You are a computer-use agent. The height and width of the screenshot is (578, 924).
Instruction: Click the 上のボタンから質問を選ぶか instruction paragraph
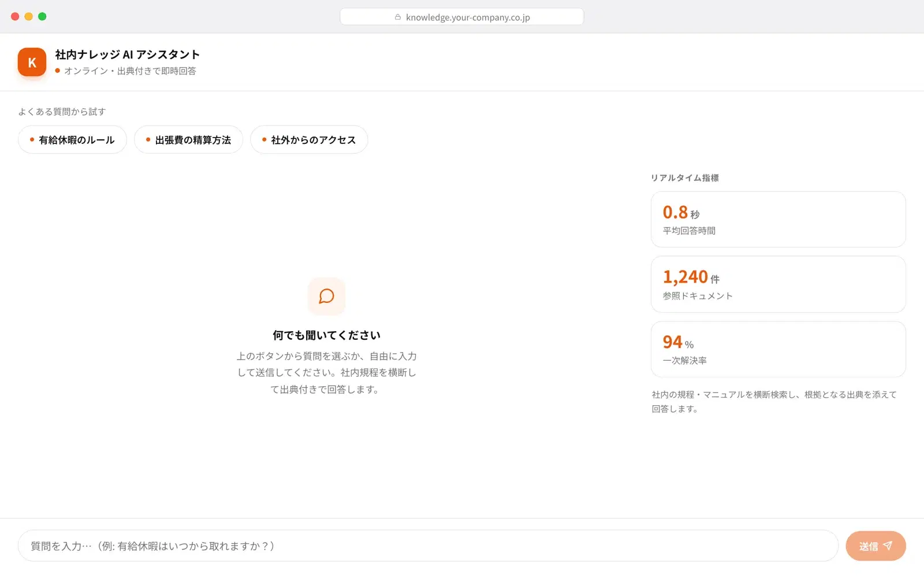326,373
